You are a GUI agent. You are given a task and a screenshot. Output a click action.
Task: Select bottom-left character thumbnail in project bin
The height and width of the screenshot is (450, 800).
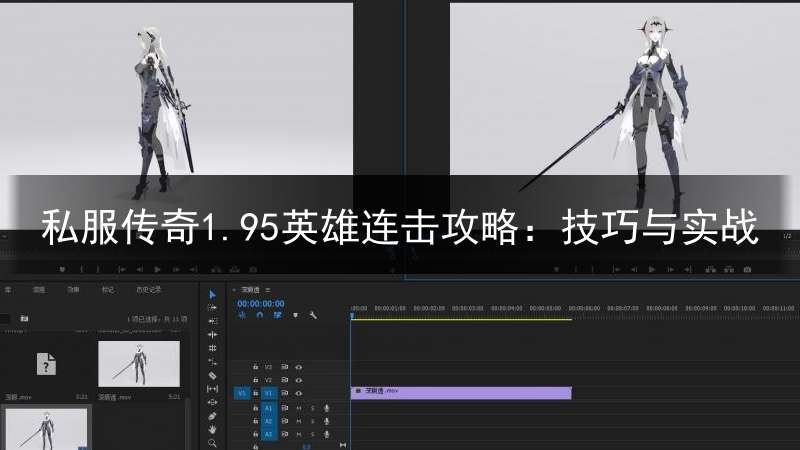(x=46, y=429)
